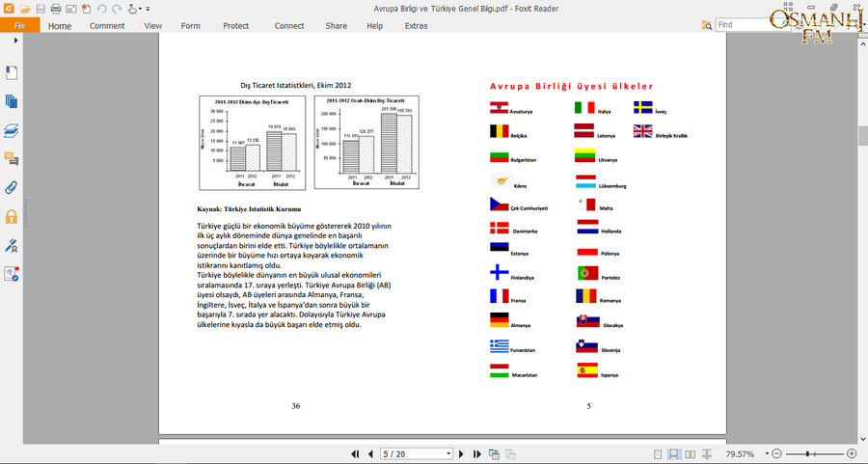Click the scrollbar up arrow
This screenshot has width=868, height=464.
[x=862, y=42]
